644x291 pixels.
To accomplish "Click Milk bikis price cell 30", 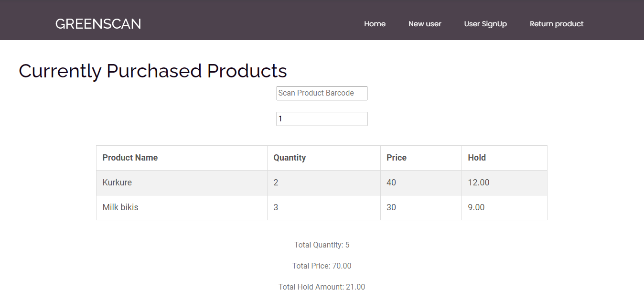I will 391,207.
